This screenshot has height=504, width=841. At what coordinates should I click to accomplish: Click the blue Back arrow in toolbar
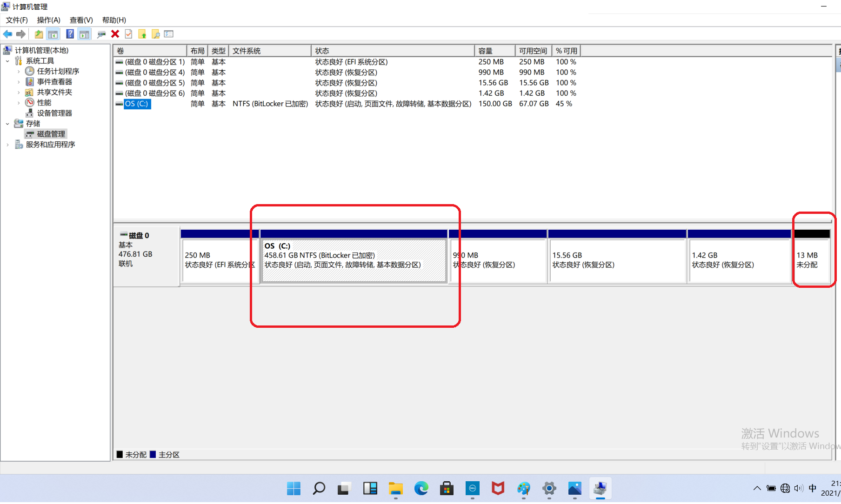tap(8, 34)
